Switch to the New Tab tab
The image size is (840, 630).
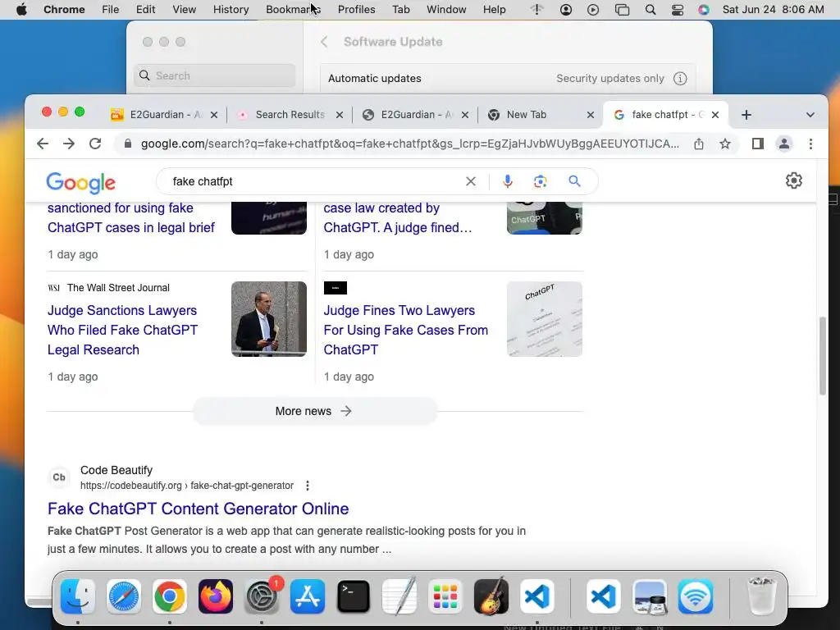tap(540, 115)
